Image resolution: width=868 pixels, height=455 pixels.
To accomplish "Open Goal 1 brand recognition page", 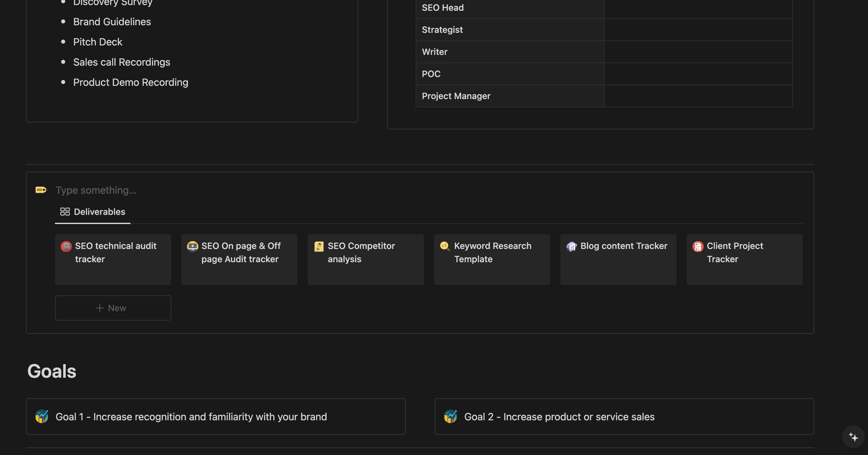I will (x=216, y=417).
